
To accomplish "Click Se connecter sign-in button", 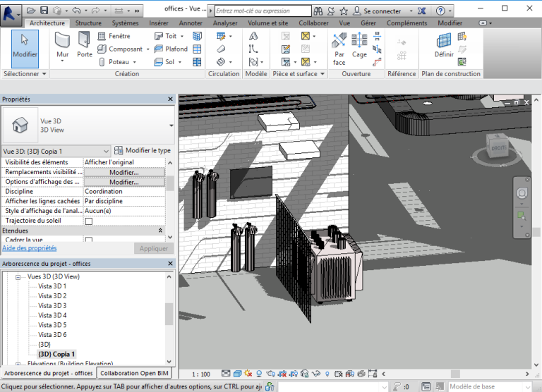I will (377, 11).
